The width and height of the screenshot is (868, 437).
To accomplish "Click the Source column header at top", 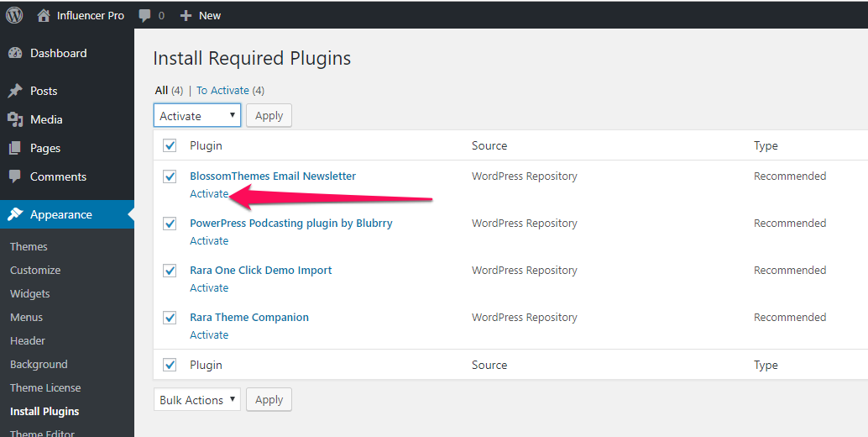I will pos(489,145).
